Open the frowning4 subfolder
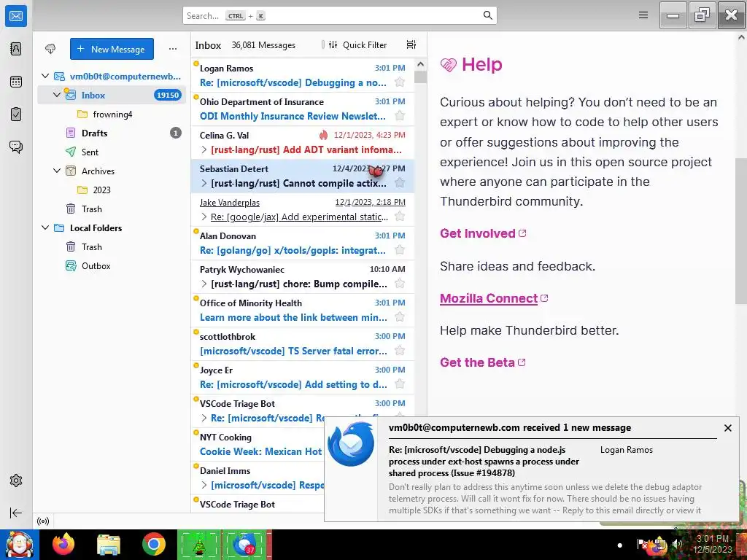747x560 pixels. coord(112,114)
